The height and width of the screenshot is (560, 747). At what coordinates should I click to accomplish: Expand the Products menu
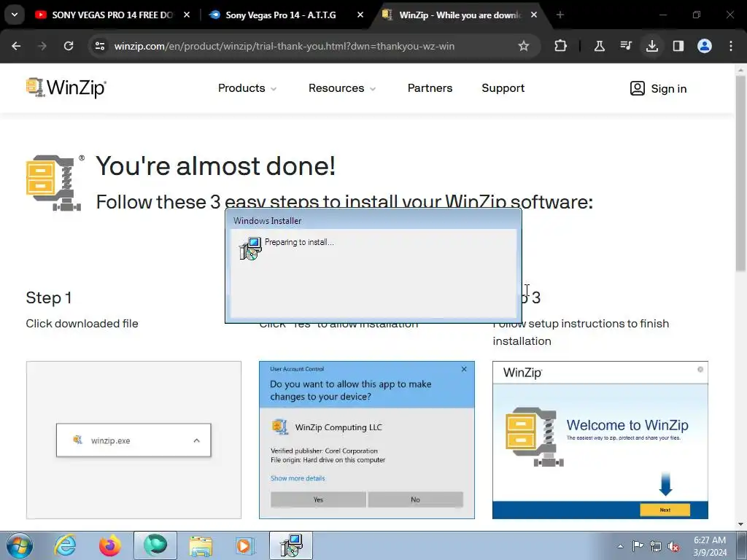tap(247, 88)
